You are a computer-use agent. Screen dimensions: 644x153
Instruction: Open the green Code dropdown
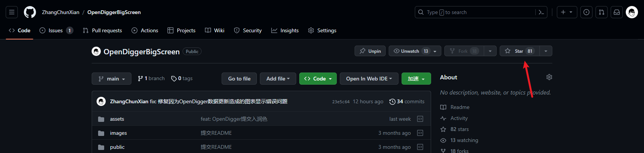point(318,79)
